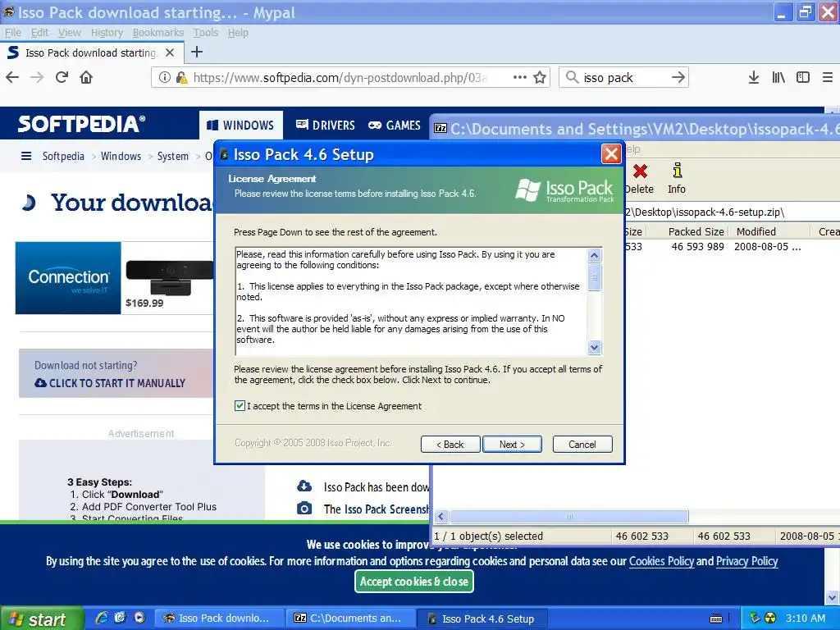Click the System breadcrumb link
This screenshot has width=840, height=630.
tap(173, 156)
